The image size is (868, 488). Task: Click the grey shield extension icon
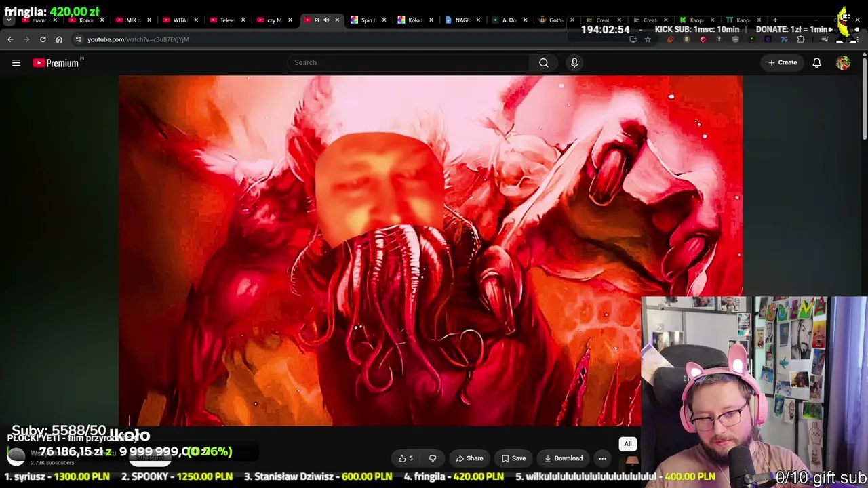pos(736,39)
